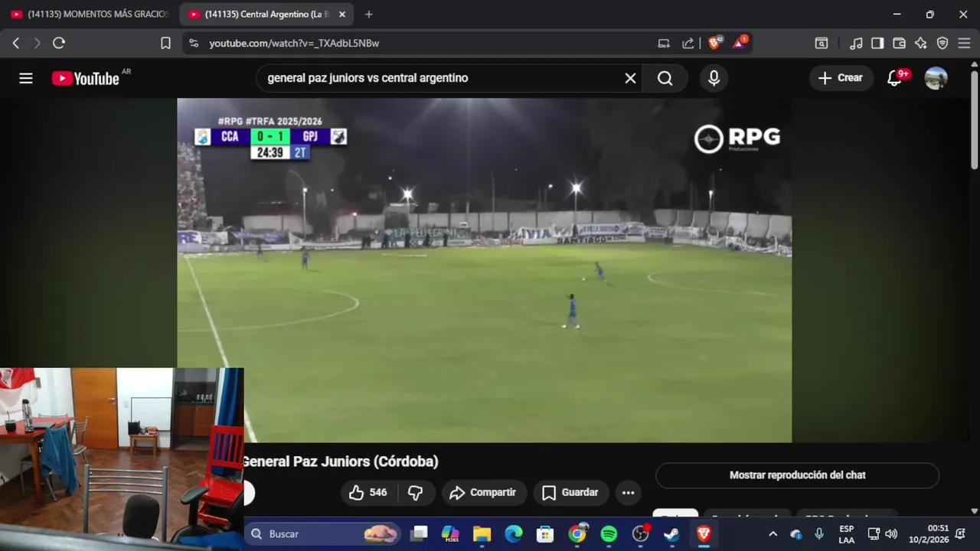The height and width of the screenshot is (551, 980).
Task: Bookmark this page in Brave
Action: 165,43
